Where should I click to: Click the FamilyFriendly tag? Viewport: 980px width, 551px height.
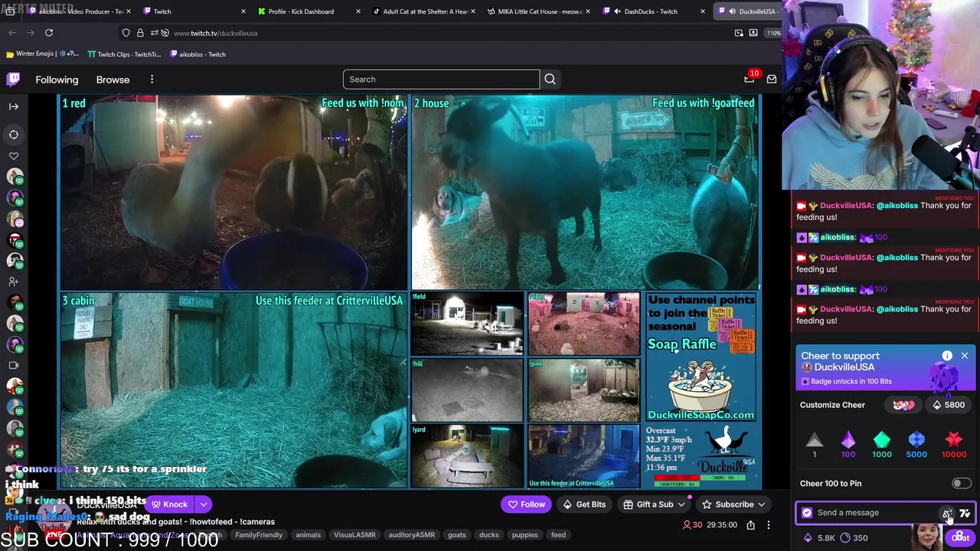point(259,535)
